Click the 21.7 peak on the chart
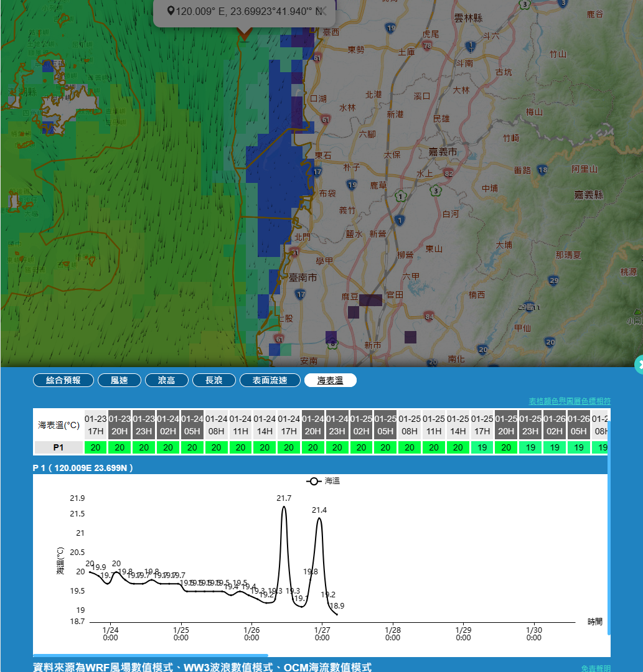This screenshot has width=643, height=672. (284, 507)
